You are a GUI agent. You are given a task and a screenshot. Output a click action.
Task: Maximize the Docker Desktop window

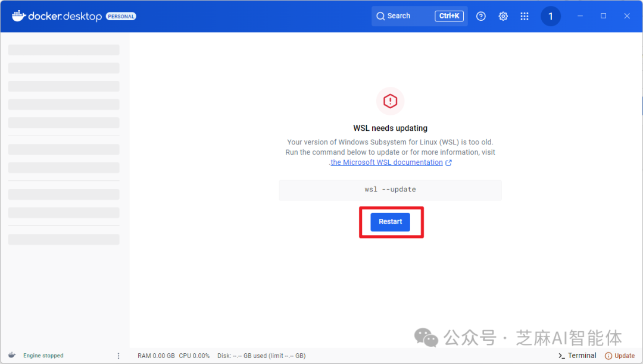[603, 16]
